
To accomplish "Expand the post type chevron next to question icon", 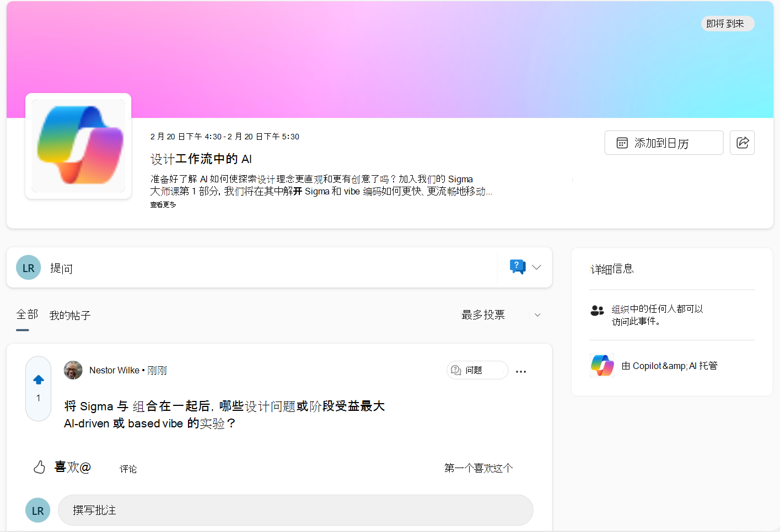I will tap(536, 267).
